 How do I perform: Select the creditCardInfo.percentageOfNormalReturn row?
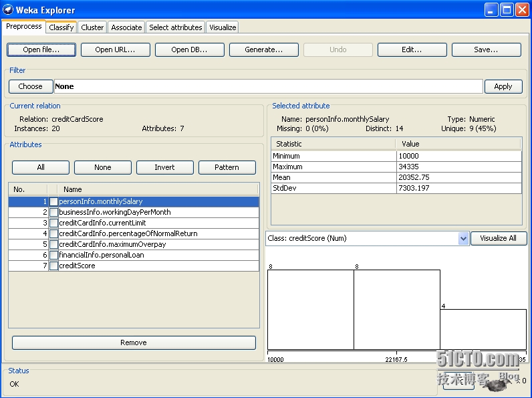click(x=134, y=233)
